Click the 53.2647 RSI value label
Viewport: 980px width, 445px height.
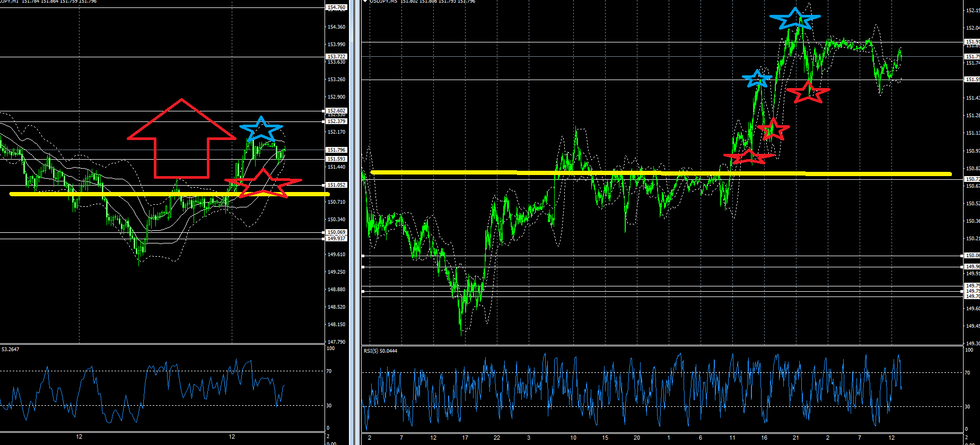click(11, 350)
